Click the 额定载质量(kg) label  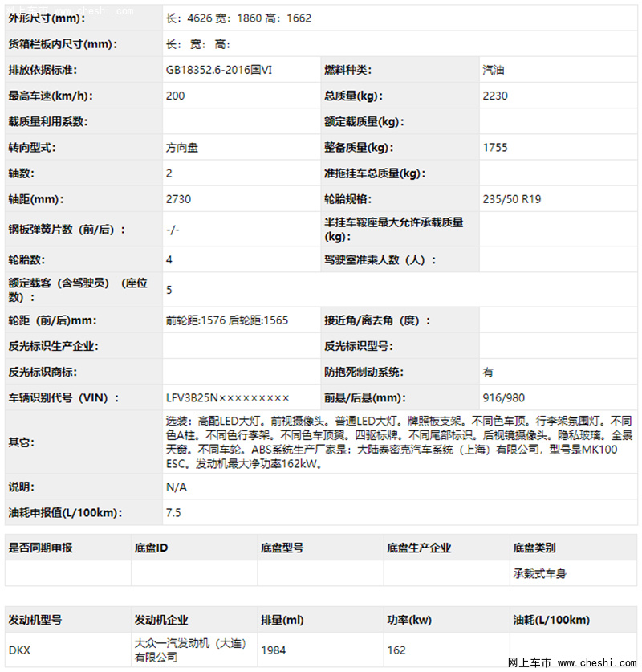point(364,122)
